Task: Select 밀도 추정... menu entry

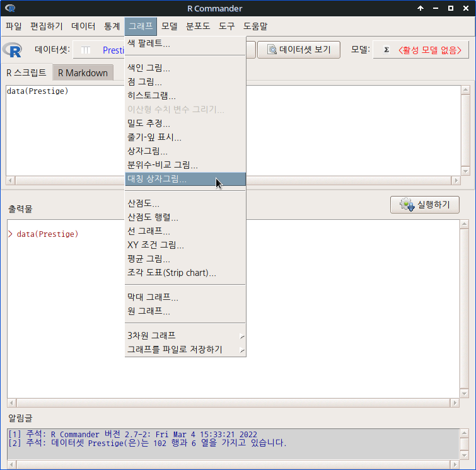Action: 185,123
